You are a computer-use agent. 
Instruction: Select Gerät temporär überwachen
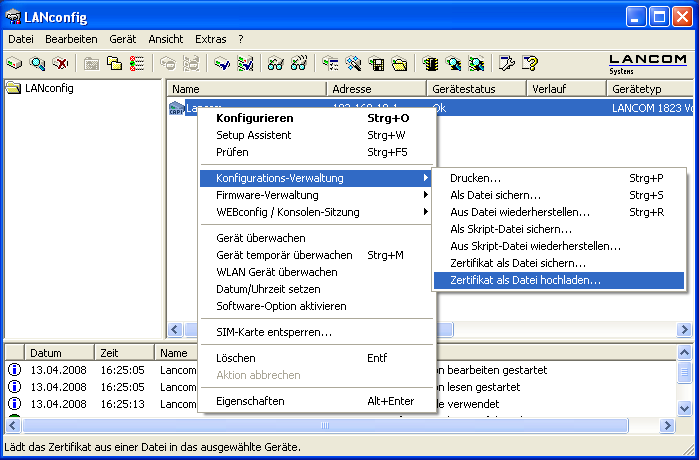317,255
